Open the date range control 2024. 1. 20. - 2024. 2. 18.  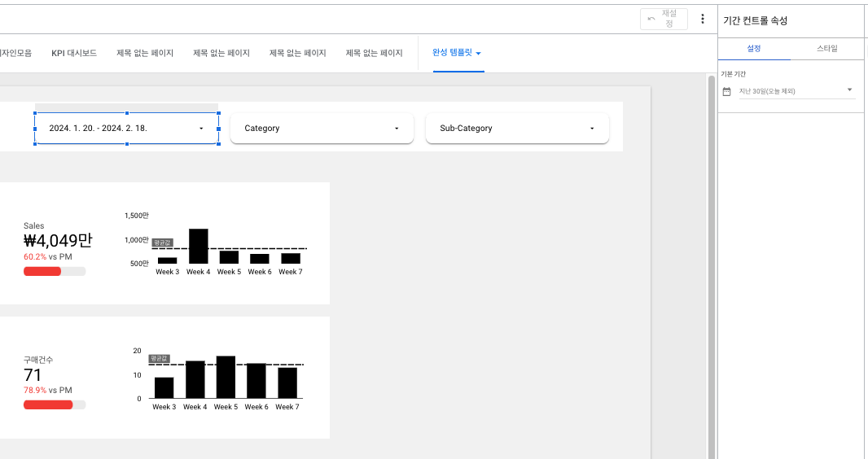pyautogui.click(x=127, y=129)
